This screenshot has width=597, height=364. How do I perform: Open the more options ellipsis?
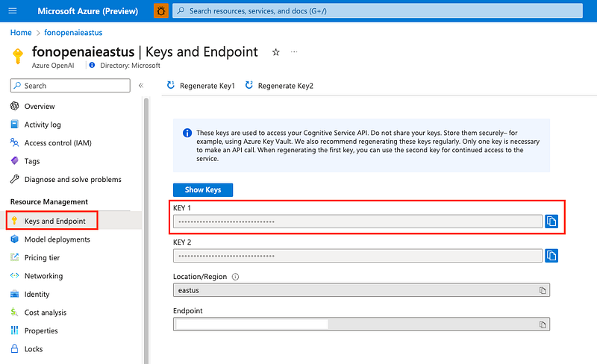point(294,51)
